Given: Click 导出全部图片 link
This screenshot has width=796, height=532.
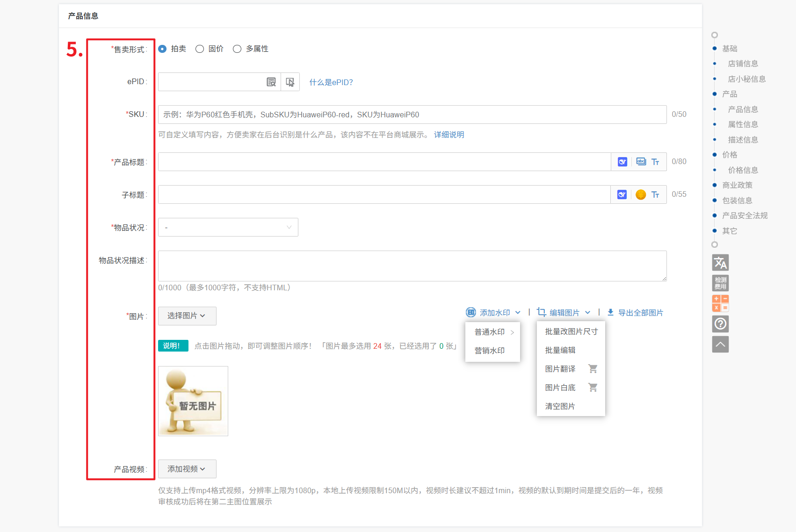Looking at the screenshot, I should [635, 313].
